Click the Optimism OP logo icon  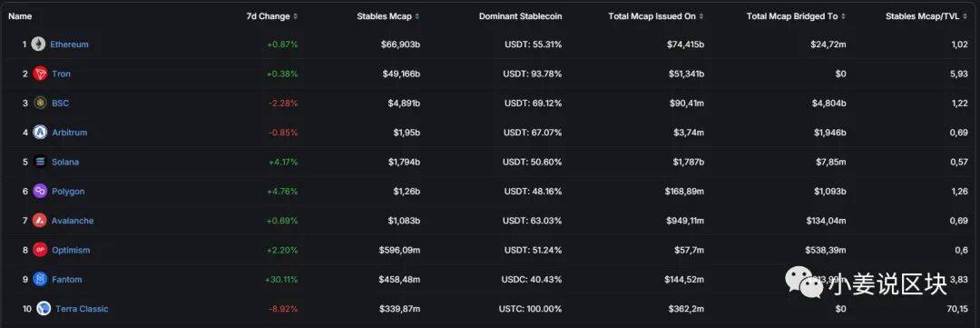click(40, 250)
